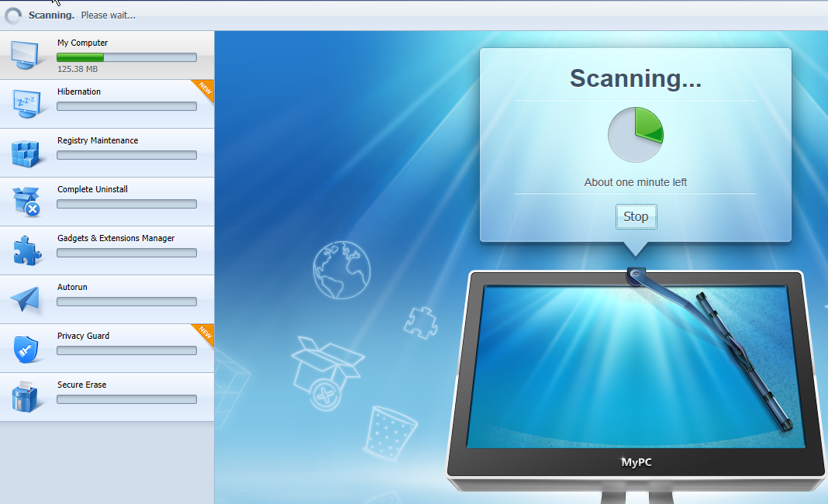Click the Hibernation progress bar

click(126, 106)
